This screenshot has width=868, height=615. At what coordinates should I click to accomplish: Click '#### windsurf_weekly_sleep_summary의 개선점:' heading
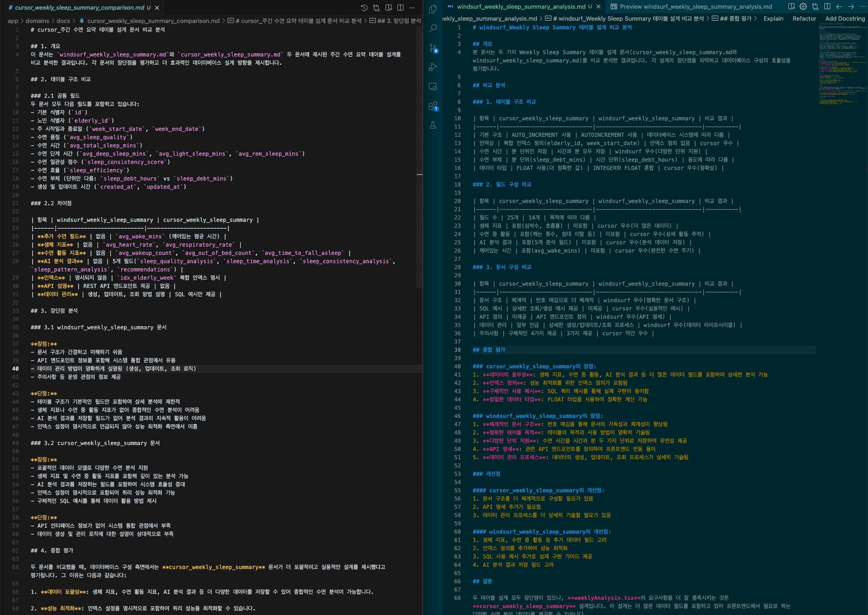542,531
